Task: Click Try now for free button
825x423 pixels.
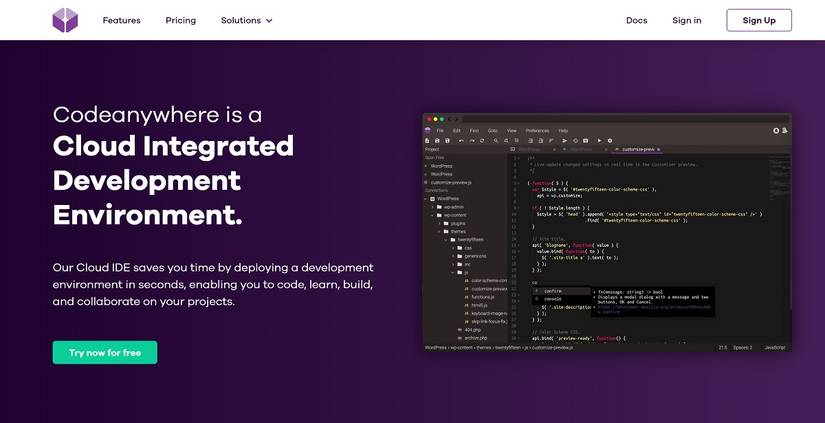Action: (105, 352)
